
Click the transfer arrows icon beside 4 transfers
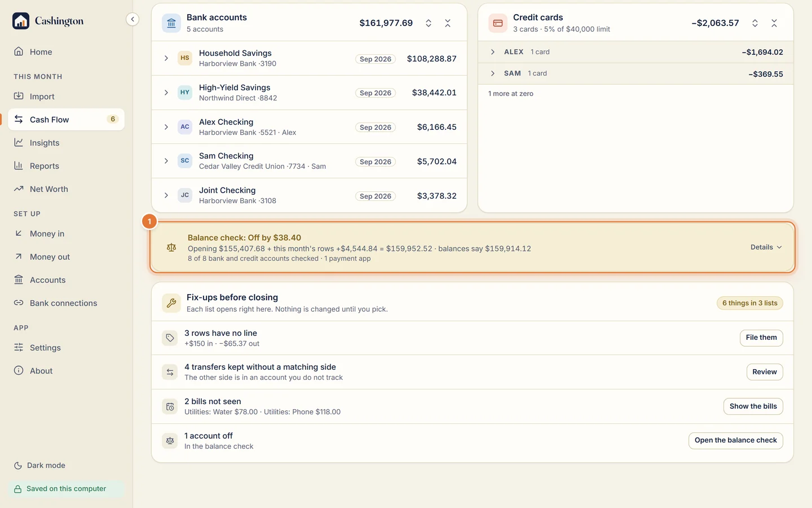[x=170, y=372]
